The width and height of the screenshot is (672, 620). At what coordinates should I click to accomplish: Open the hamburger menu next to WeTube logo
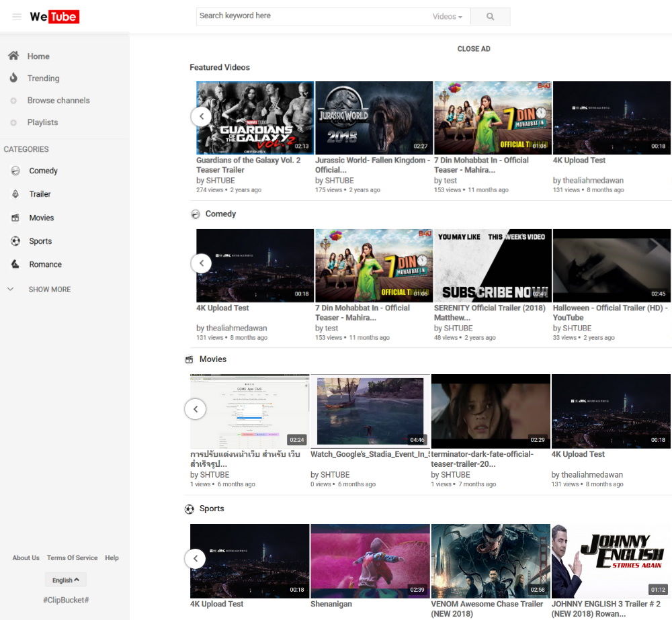pos(17,17)
